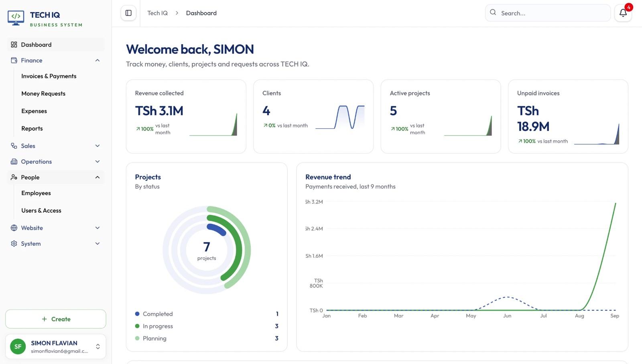Screen dimensions: 642x364
Task: Expand the System section chevron
Action: (98, 243)
